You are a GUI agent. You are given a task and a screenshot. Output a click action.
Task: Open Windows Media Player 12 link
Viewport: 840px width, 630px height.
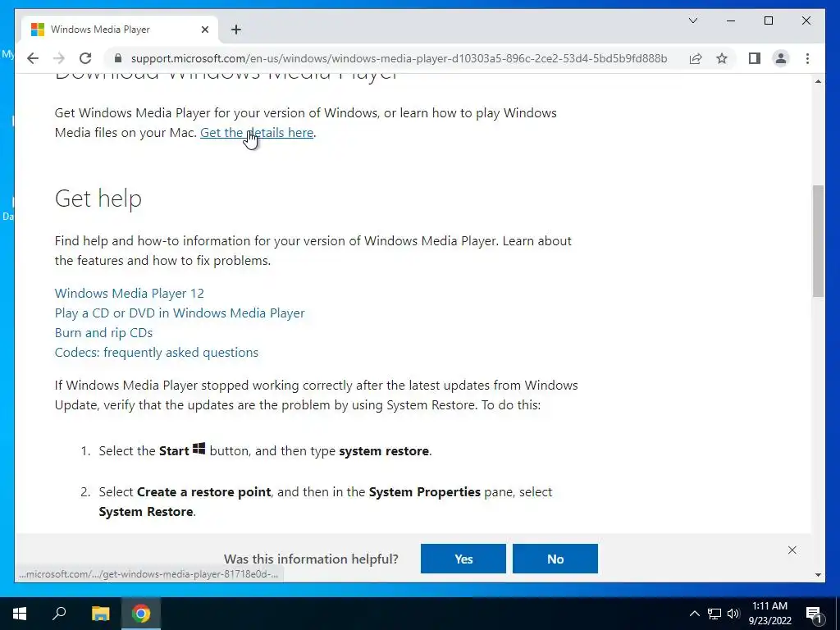(x=129, y=293)
